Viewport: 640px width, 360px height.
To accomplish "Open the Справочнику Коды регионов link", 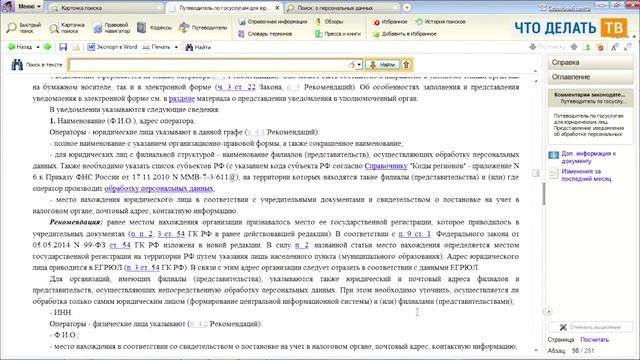I will (386, 166).
